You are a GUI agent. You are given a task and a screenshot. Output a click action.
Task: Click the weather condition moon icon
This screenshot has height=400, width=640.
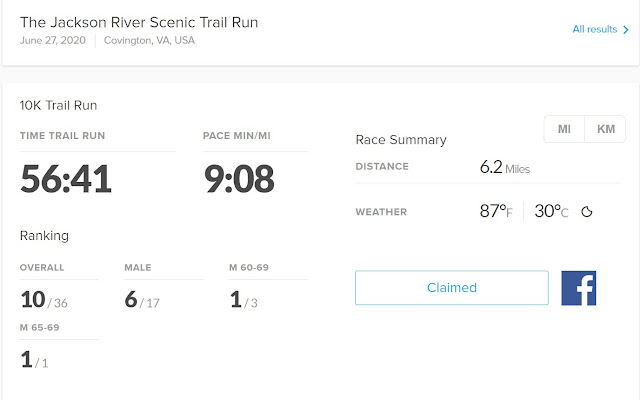[x=588, y=212]
